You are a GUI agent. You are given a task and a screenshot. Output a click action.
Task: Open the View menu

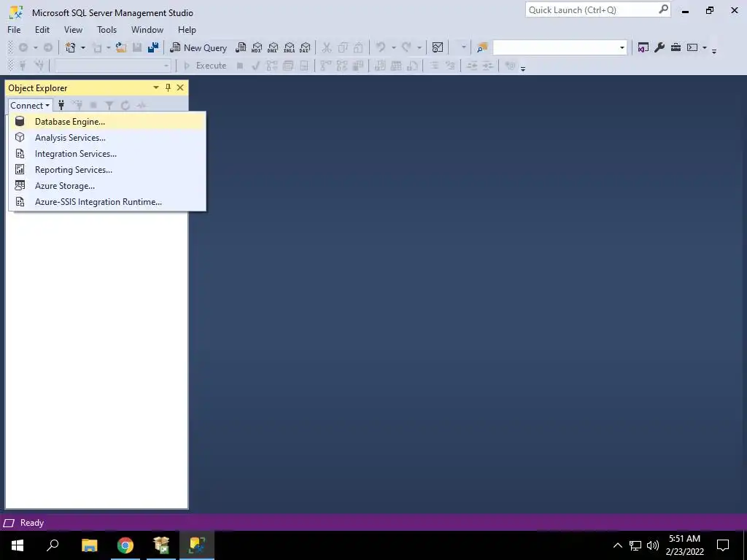click(x=73, y=29)
